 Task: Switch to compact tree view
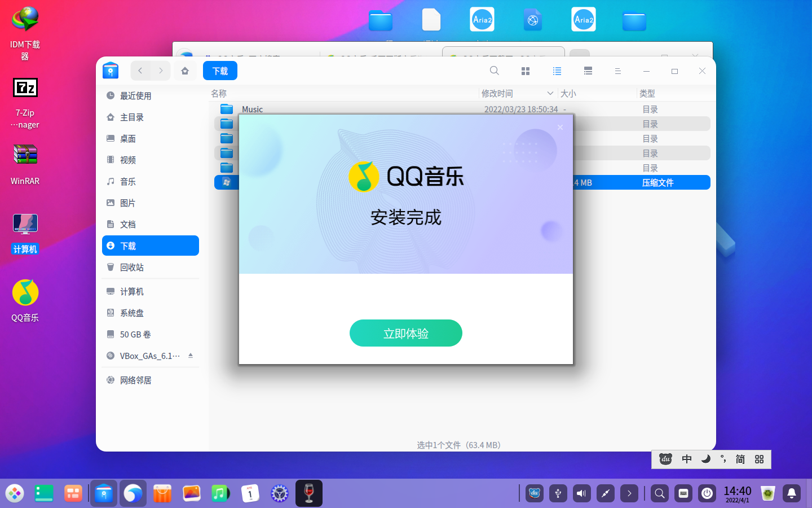click(x=588, y=71)
